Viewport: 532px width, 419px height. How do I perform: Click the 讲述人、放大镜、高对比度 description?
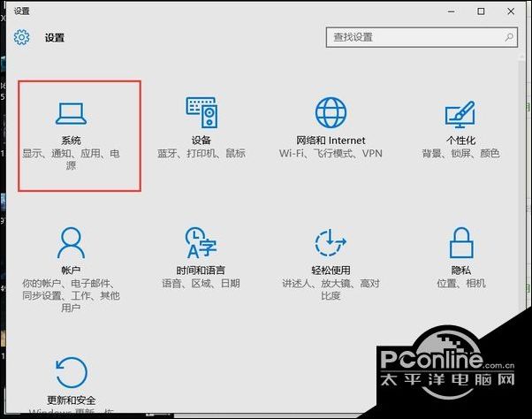click(x=331, y=289)
